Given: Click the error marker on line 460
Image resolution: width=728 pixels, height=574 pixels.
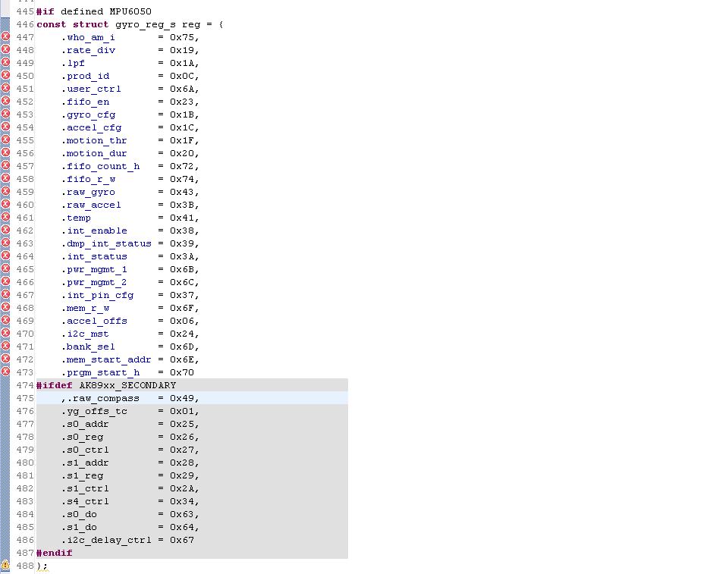Looking at the screenshot, I should pyautogui.click(x=5, y=204).
